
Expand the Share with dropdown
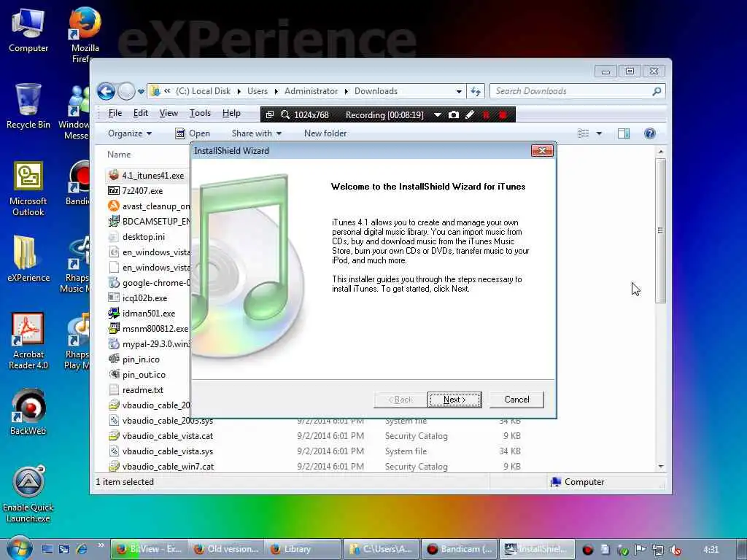[x=256, y=133]
